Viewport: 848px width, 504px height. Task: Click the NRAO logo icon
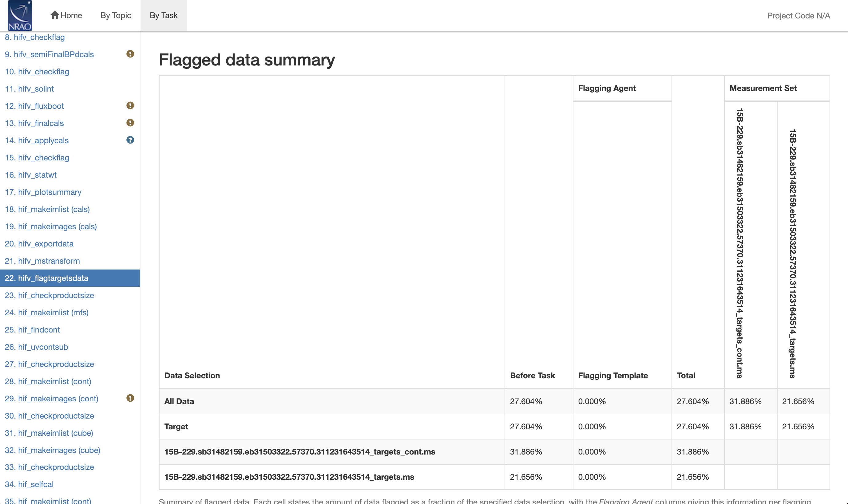[x=20, y=16]
